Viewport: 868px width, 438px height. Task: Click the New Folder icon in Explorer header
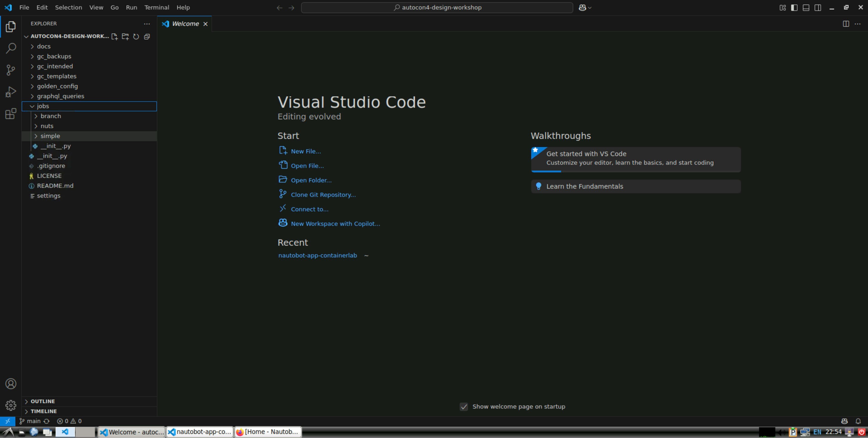coord(125,36)
